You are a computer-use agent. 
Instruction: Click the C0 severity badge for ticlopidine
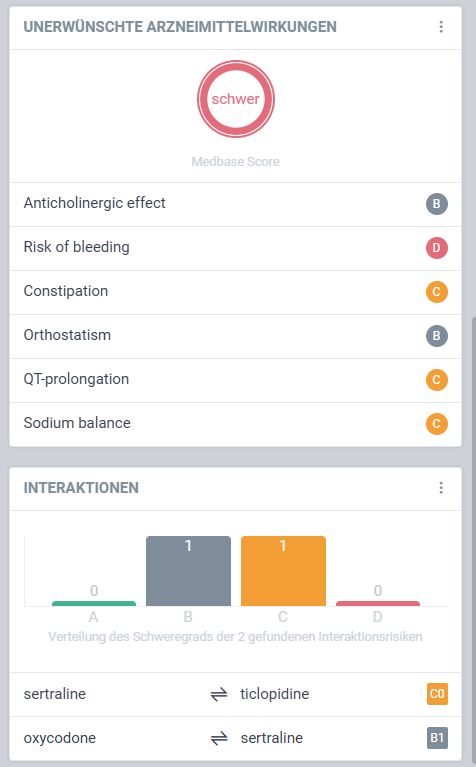(437, 694)
